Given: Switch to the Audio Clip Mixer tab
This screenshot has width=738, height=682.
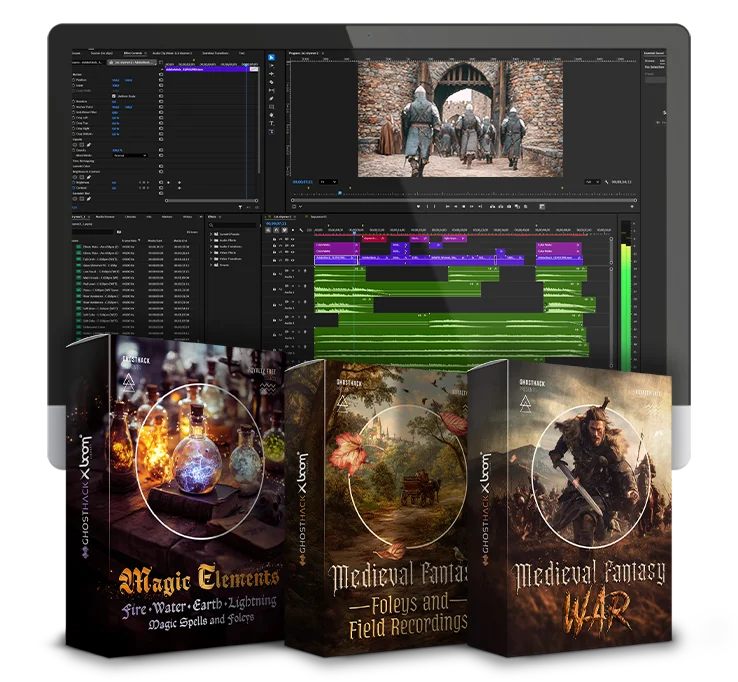Looking at the screenshot, I should (x=172, y=53).
